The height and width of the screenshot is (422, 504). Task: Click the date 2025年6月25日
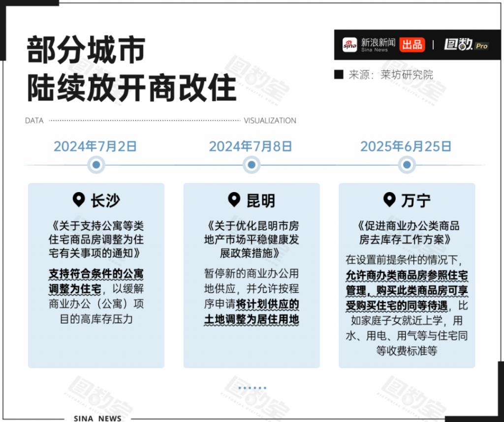point(406,146)
